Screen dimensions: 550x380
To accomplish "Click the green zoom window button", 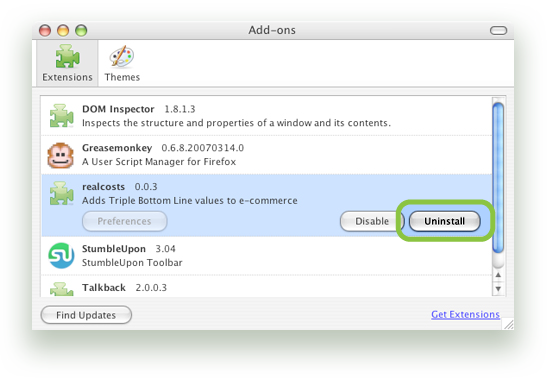I will pos(81,31).
